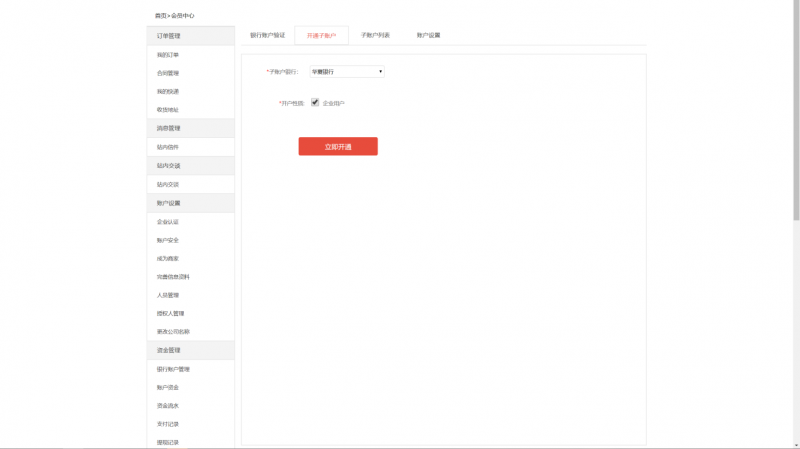Click the red 立即开通 button
Screen dimensions: 800x449
[338, 146]
